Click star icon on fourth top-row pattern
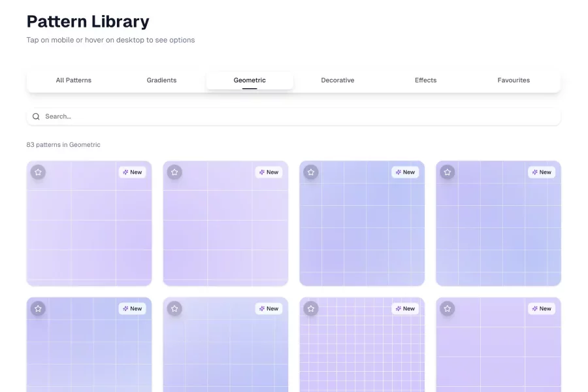 coord(448,172)
